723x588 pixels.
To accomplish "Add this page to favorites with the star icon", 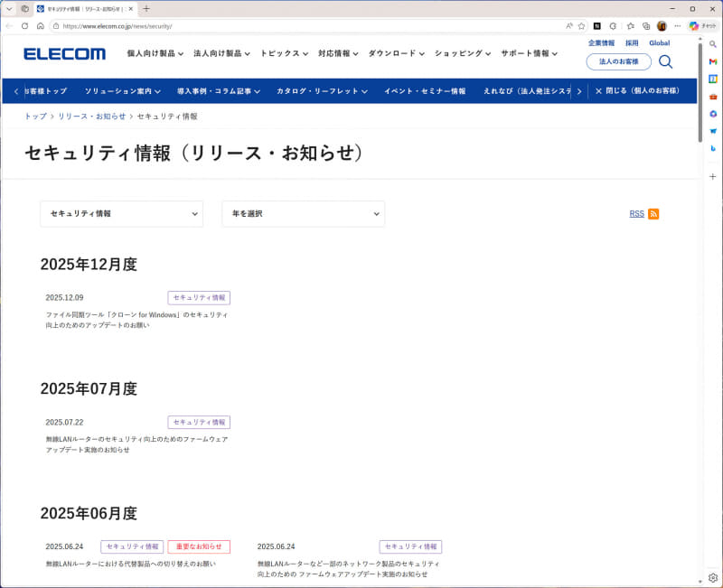I will (581, 26).
